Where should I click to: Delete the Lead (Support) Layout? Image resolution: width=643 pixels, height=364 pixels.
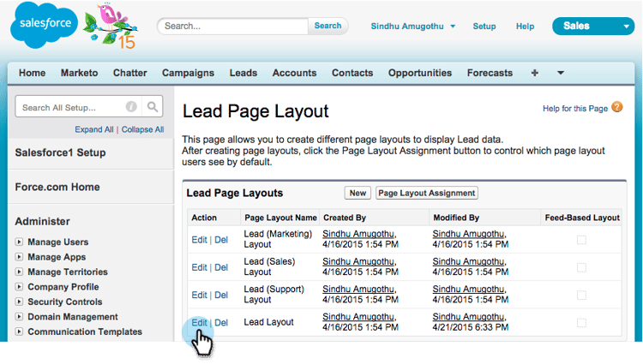pos(221,295)
